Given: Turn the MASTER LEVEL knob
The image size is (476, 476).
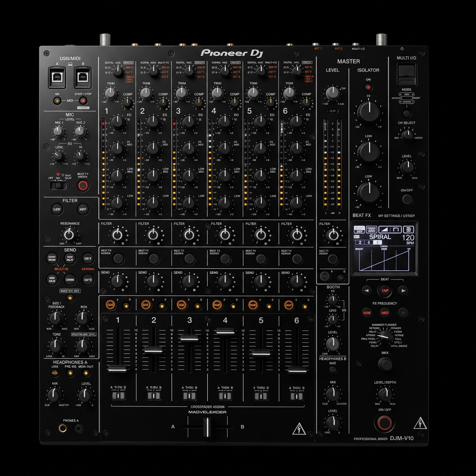Looking at the screenshot, I should [x=332, y=93].
